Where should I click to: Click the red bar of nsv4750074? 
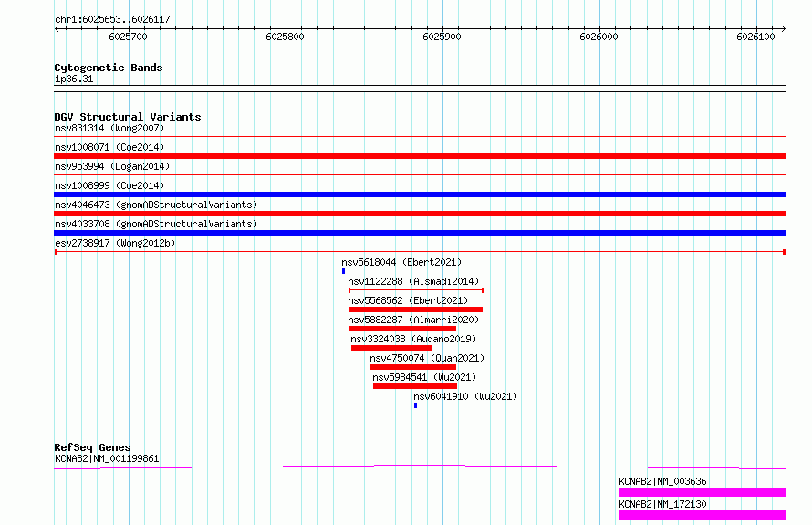413,367
